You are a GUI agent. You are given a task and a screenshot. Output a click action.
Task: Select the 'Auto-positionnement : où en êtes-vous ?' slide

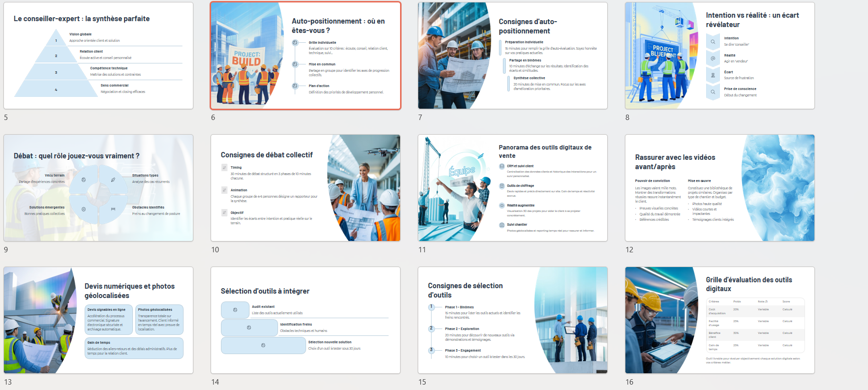pos(306,56)
